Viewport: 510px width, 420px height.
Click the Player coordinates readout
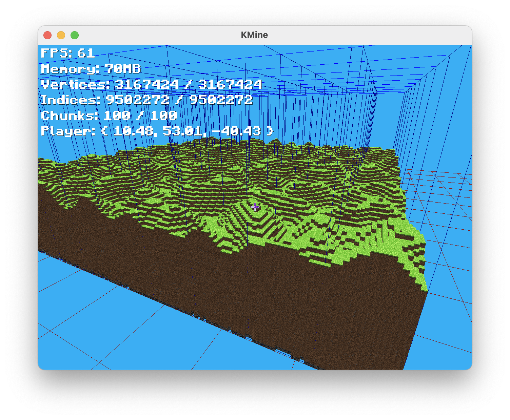[x=157, y=131]
